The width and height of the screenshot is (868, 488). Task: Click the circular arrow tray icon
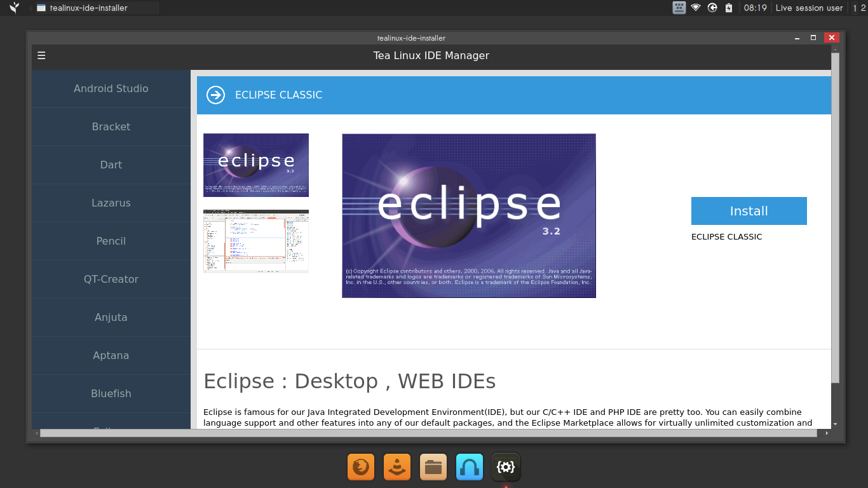(712, 8)
